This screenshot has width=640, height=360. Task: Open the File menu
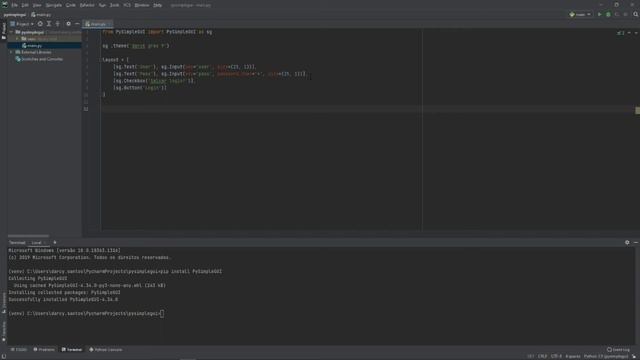[15, 5]
